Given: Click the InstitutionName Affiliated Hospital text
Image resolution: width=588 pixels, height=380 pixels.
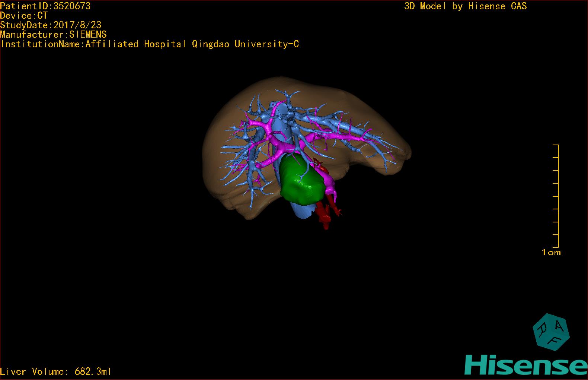Looking at the screenshot, I should (150, 44).
